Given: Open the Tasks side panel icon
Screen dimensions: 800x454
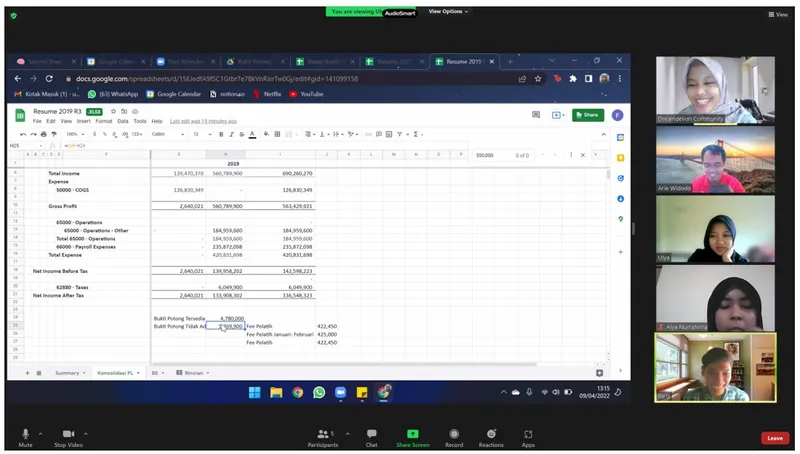Looking at the screenshot, I should pos(620,178).
